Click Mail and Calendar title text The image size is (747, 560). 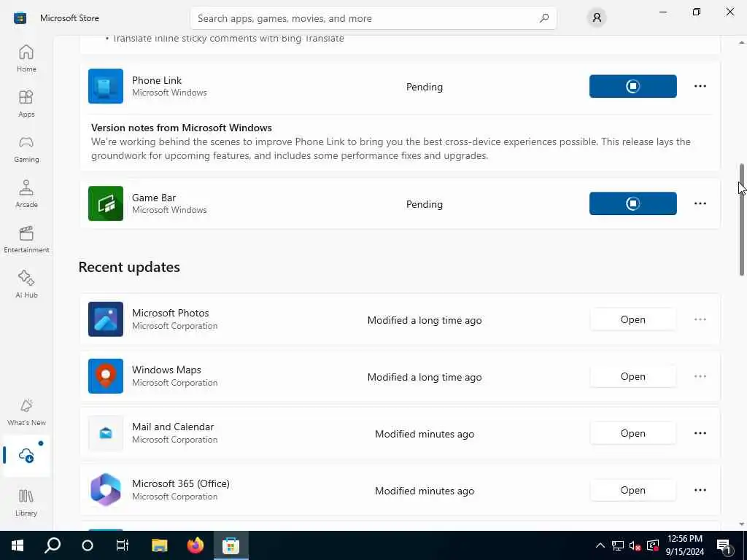click(173, 426)
